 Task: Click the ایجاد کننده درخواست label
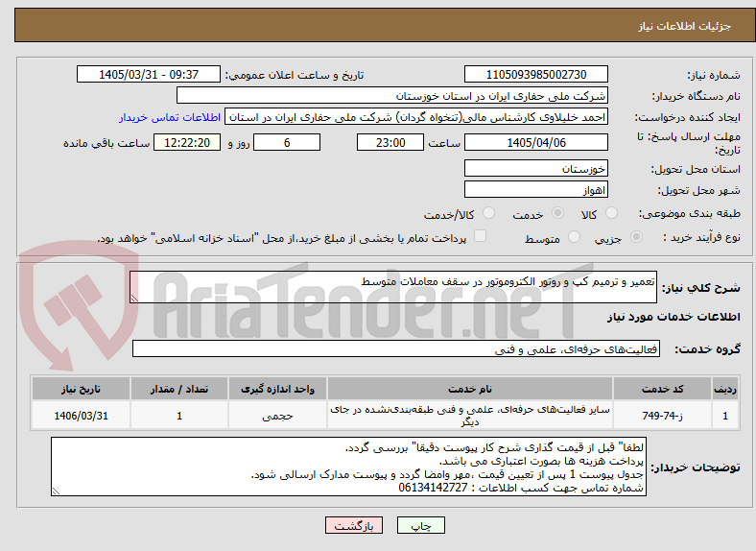point(687,118)
